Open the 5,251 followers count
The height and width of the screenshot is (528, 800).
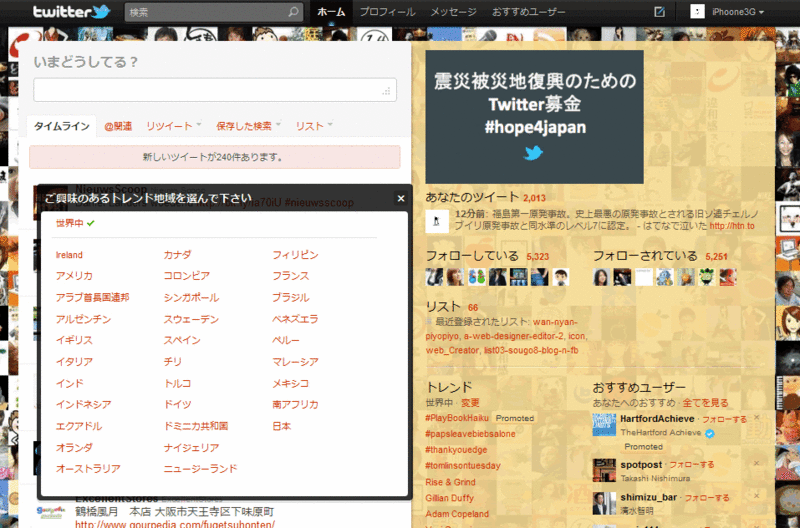click(716, 257)
